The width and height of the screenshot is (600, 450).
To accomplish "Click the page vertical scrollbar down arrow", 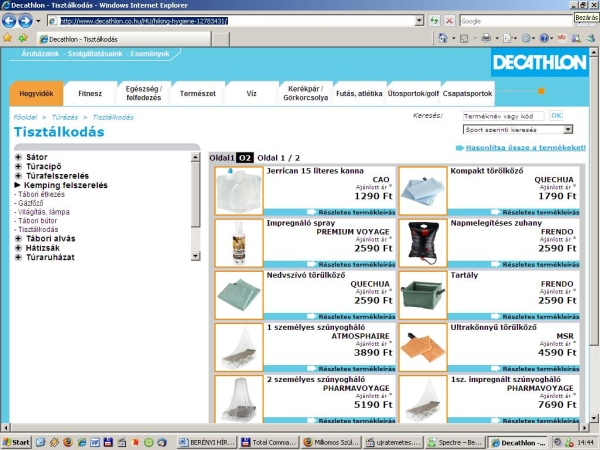I will (593, 418).
